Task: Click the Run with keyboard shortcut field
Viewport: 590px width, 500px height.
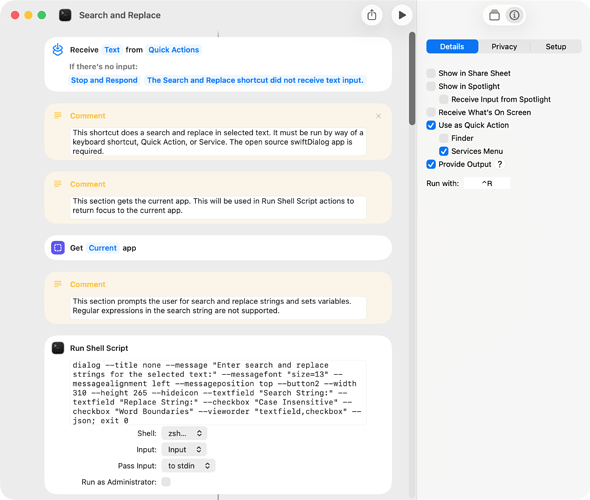Action: pyautogui.click(x=487, y=183)
